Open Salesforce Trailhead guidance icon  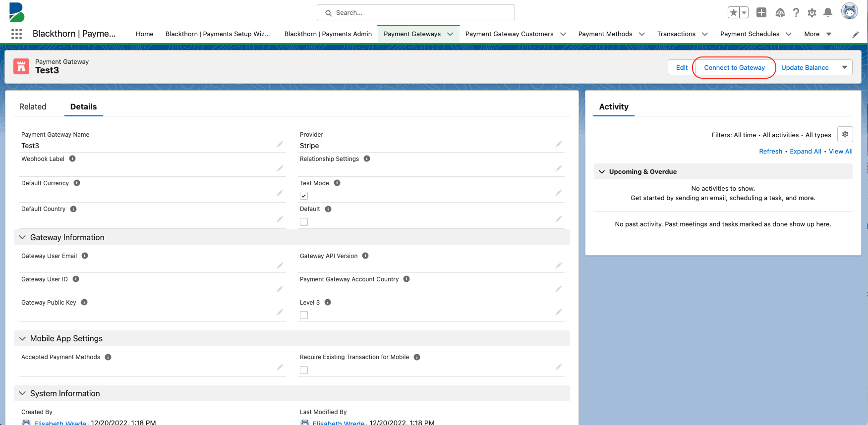[780, 12]
